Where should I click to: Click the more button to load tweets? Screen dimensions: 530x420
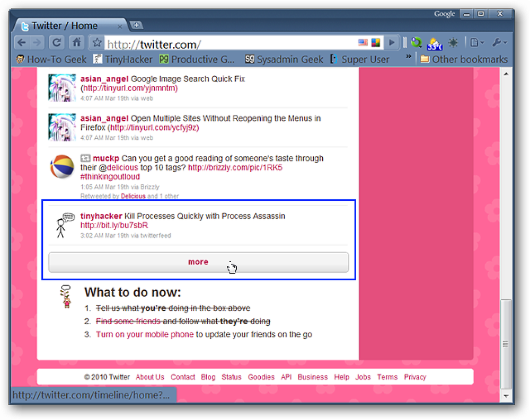(x=198, y=262)
